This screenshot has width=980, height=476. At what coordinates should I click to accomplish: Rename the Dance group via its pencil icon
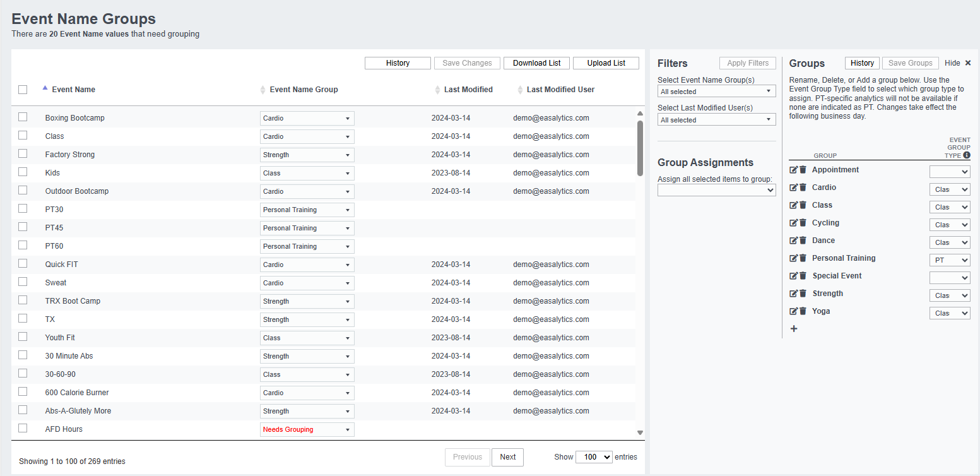pyautogui.click(x=793, y=240)
